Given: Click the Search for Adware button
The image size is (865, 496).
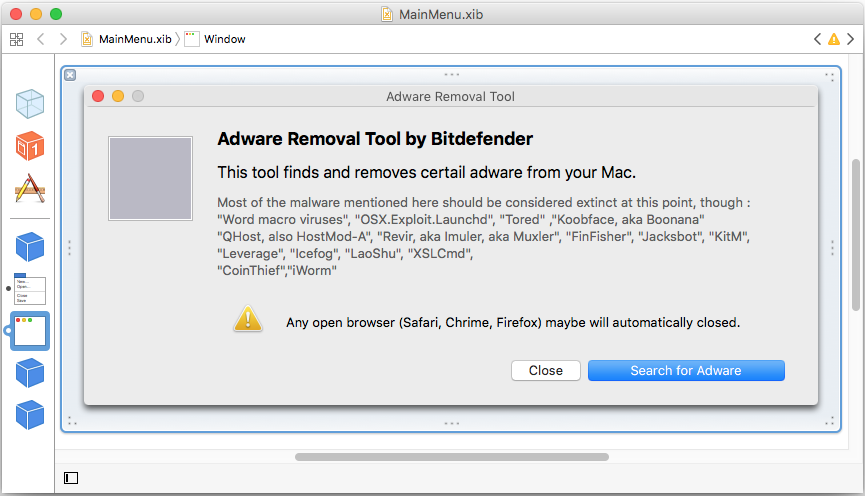Looking at the screenshot, I should (x=686, y=371).
